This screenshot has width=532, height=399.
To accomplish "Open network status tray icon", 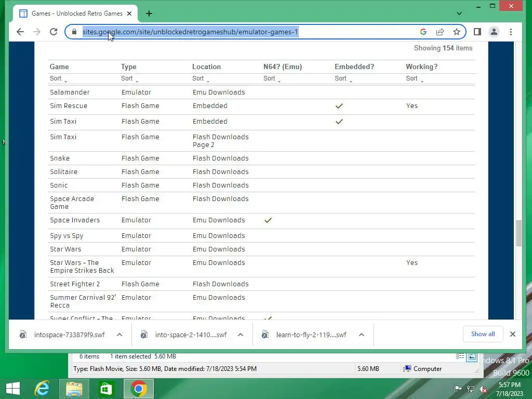I will click(471, 389).
